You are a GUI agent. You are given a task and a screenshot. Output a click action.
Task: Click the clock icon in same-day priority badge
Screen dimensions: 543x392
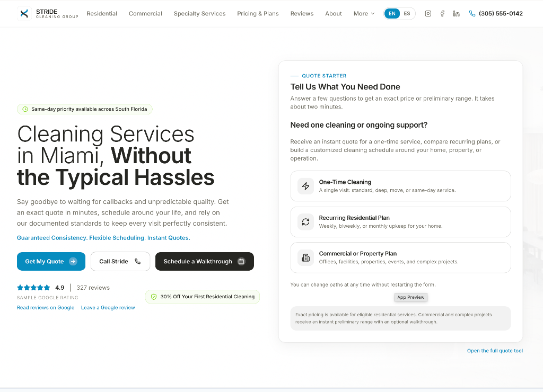[25, 109]
